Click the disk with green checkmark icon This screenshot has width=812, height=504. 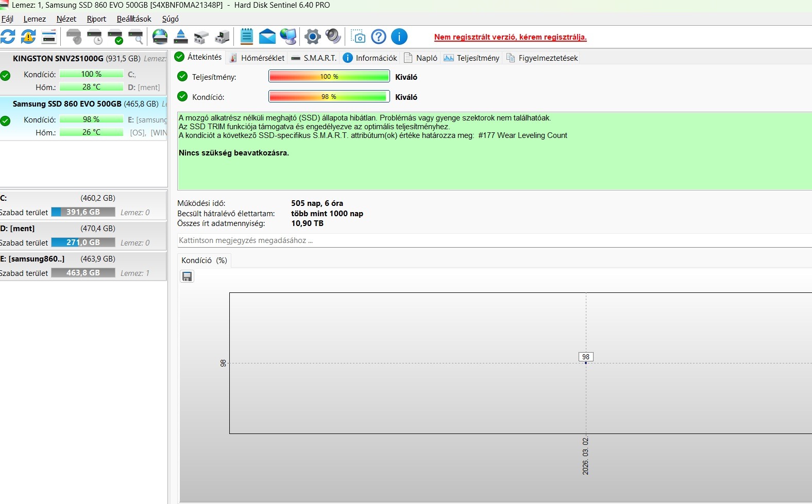coord(115,37)
